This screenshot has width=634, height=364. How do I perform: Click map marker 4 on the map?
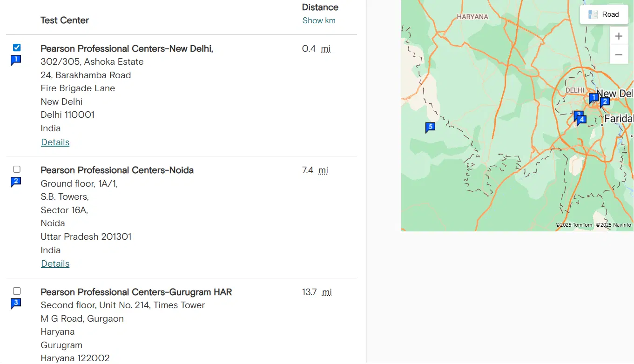(582, 120)
